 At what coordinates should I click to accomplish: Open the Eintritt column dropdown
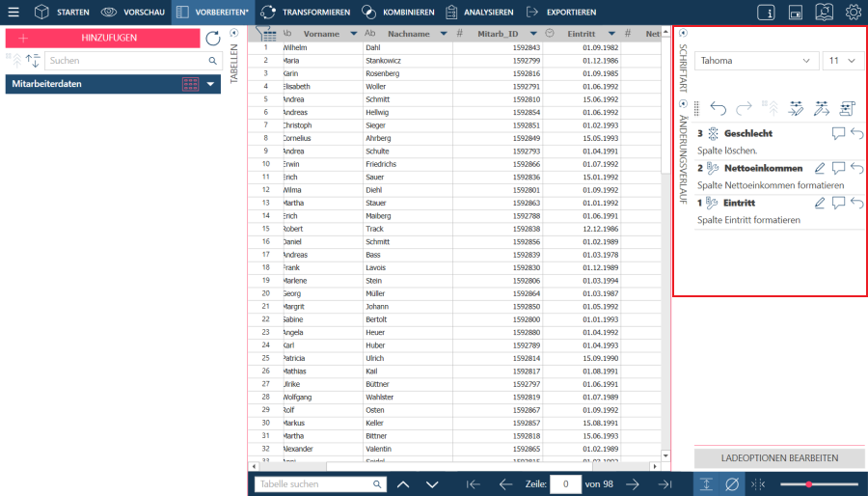pyautogui.click(x=611, y=34)
